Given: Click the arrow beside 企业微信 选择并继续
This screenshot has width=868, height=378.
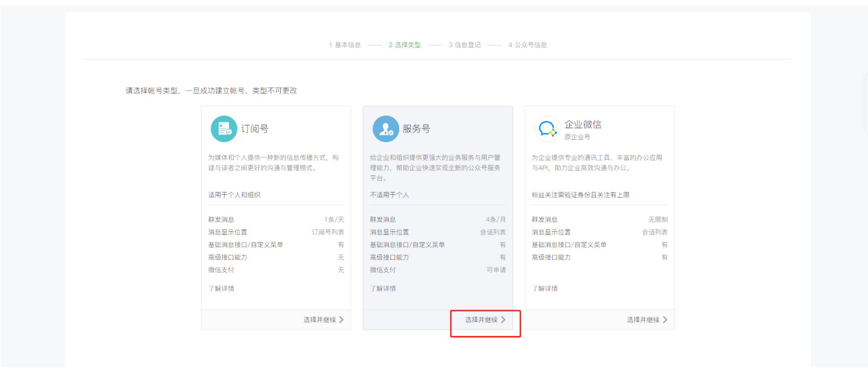Looking at the screenshot, I should click(x=665, y=320).
